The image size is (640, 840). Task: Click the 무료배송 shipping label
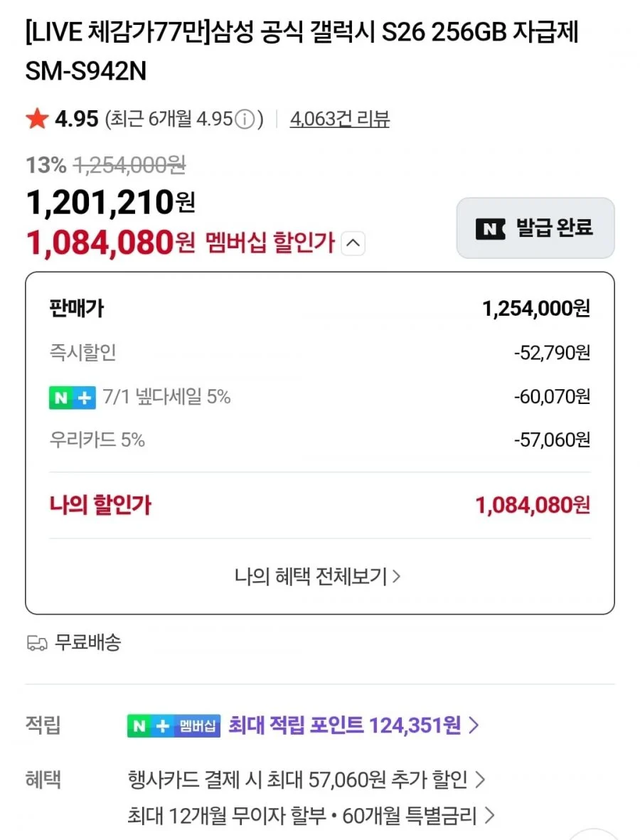(88, 642)
